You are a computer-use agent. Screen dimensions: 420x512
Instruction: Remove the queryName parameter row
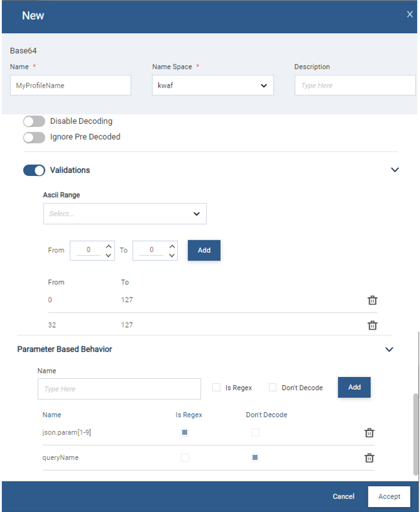click(x=369, y=457)
